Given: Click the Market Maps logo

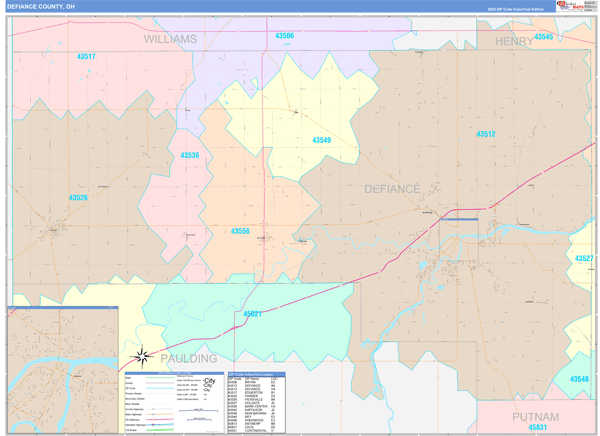Looking at the screenshot, I should [x=574, y=6].
